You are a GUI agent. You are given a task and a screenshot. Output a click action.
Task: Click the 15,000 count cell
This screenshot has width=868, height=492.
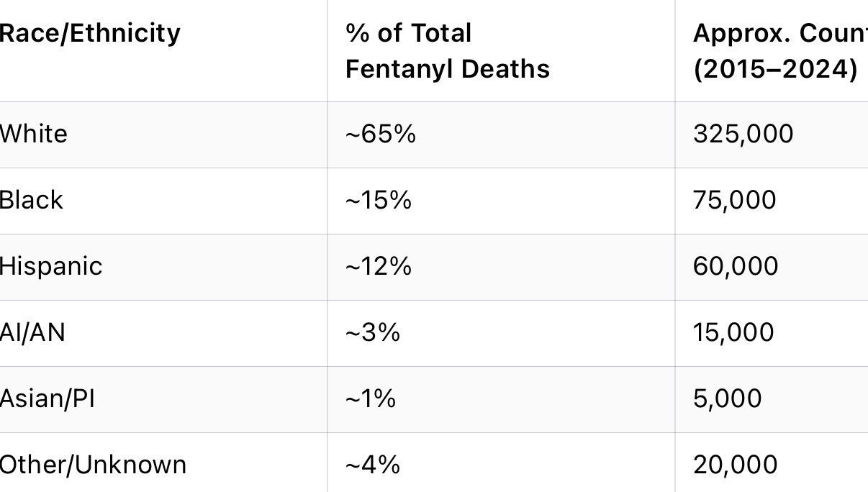click(733, 332)
